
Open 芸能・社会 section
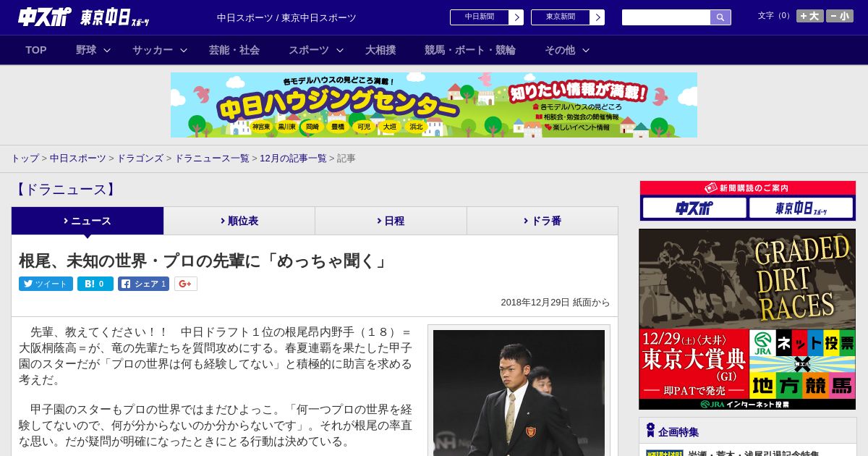pos(234,50)
